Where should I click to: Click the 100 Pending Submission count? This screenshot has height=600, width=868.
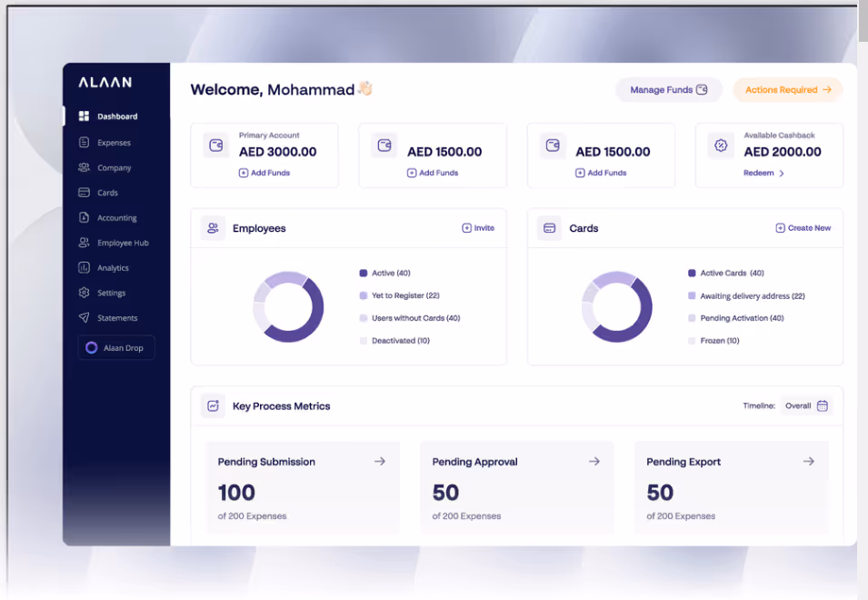tap(236, 493)
